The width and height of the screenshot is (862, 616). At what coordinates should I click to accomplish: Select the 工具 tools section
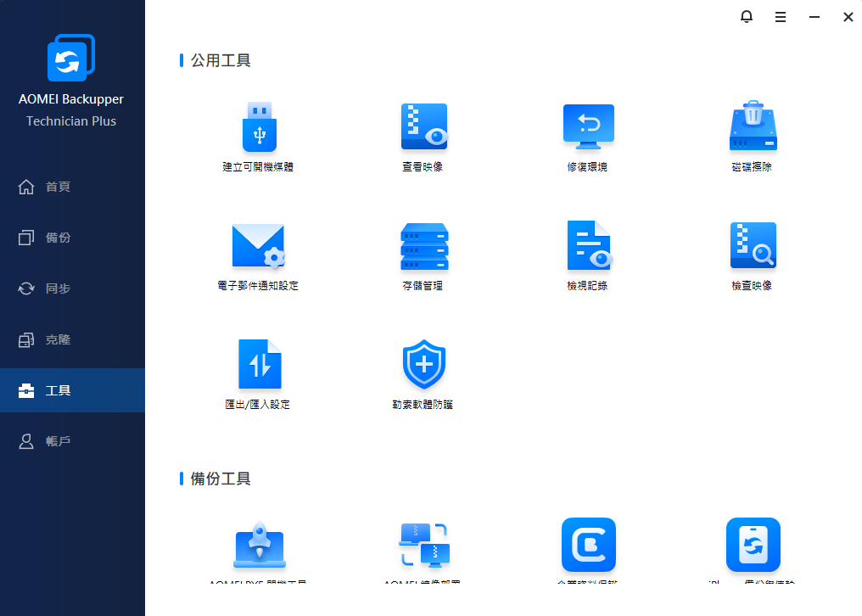[72, 390]
